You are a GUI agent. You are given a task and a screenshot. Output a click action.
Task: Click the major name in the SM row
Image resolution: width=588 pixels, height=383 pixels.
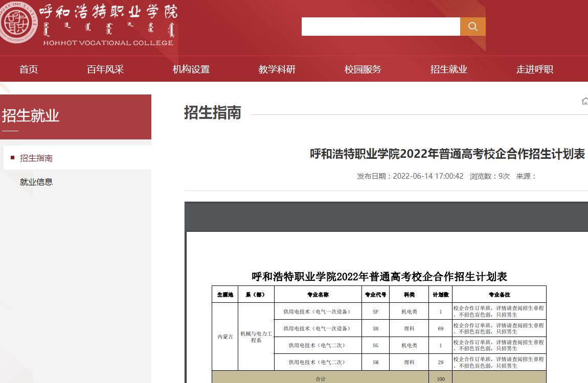[318, 362]
